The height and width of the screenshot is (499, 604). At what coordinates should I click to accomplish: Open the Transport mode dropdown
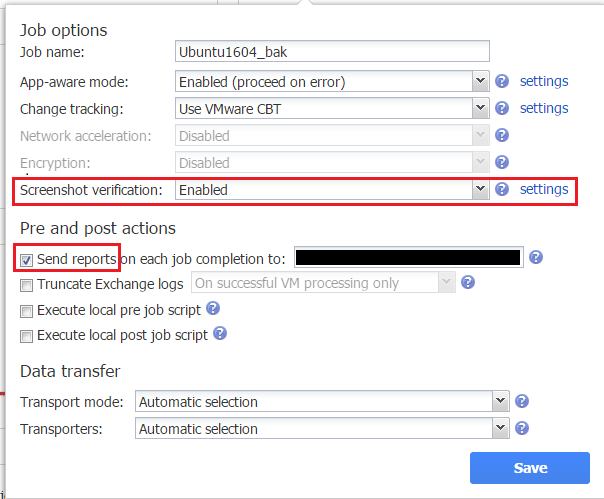click(x=501, y=402)
